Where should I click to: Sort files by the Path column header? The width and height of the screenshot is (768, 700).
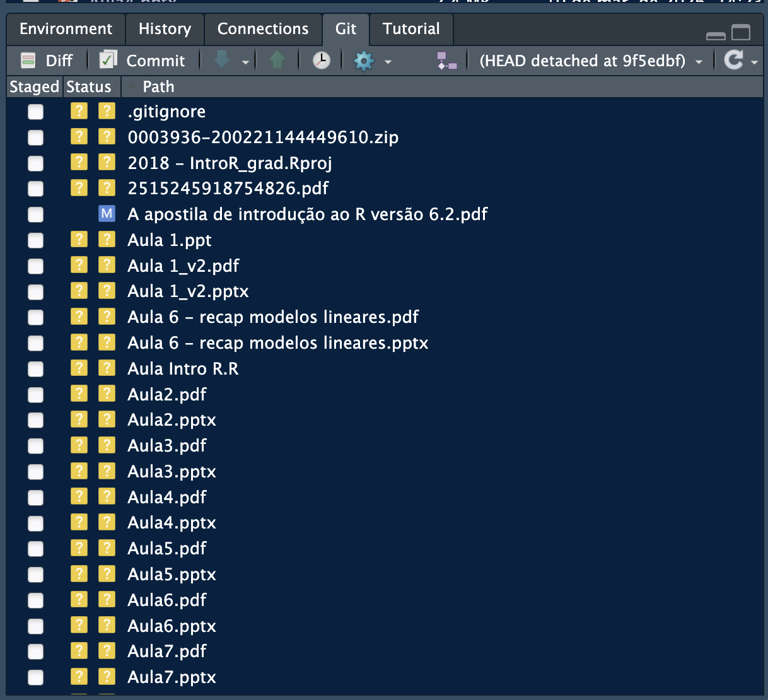click(158, 87)
